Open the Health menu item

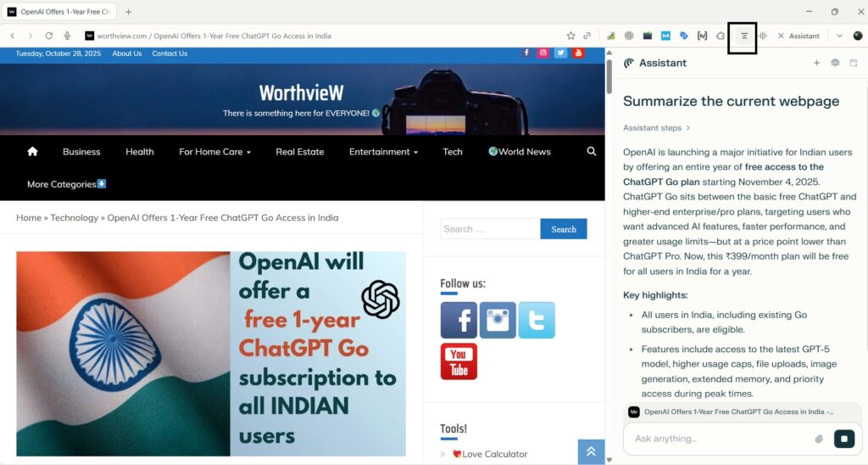(x=140, y=151)
